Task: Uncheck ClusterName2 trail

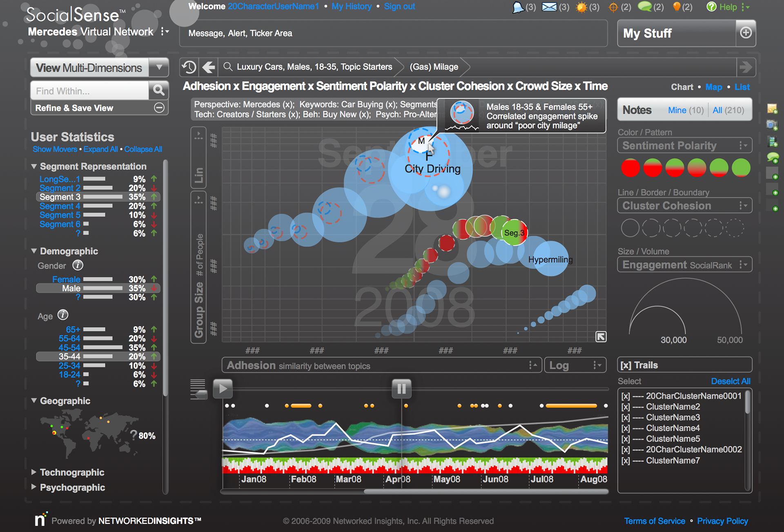Action: click(625, 407)
